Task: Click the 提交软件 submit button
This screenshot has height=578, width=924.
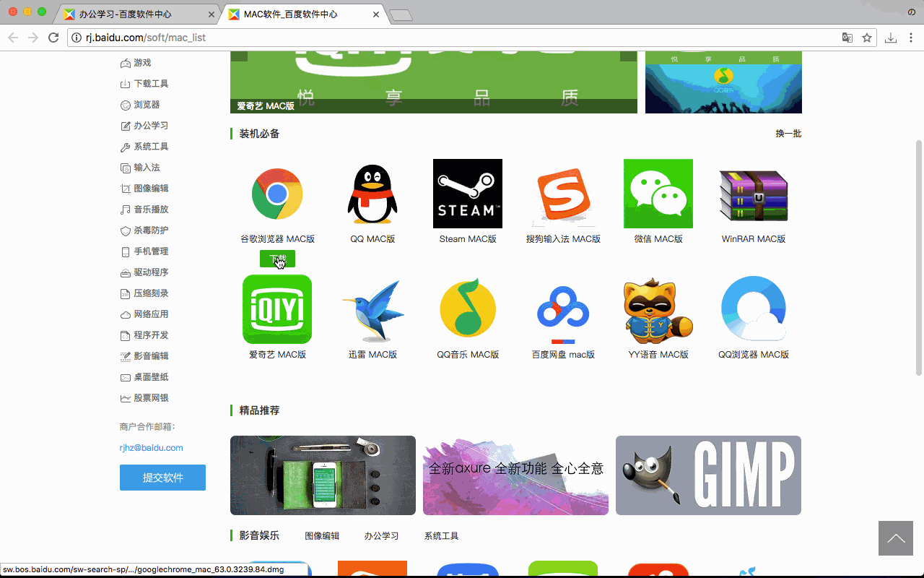Action: tap(162, 478)
